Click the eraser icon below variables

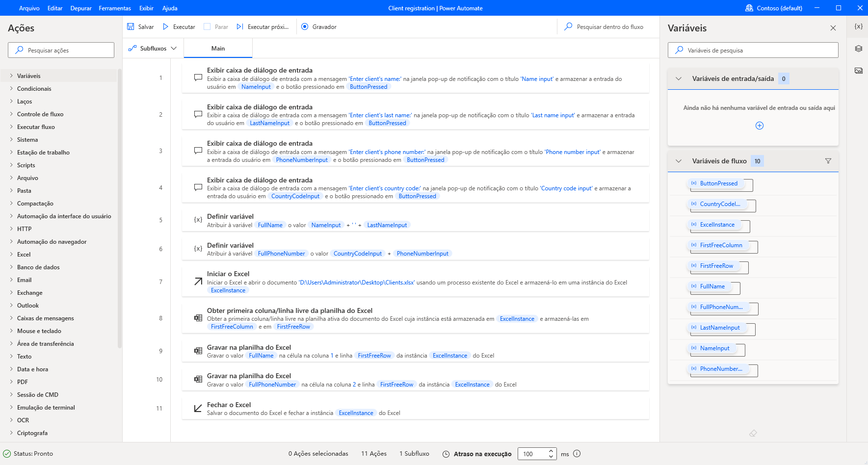tap(753, 433)
